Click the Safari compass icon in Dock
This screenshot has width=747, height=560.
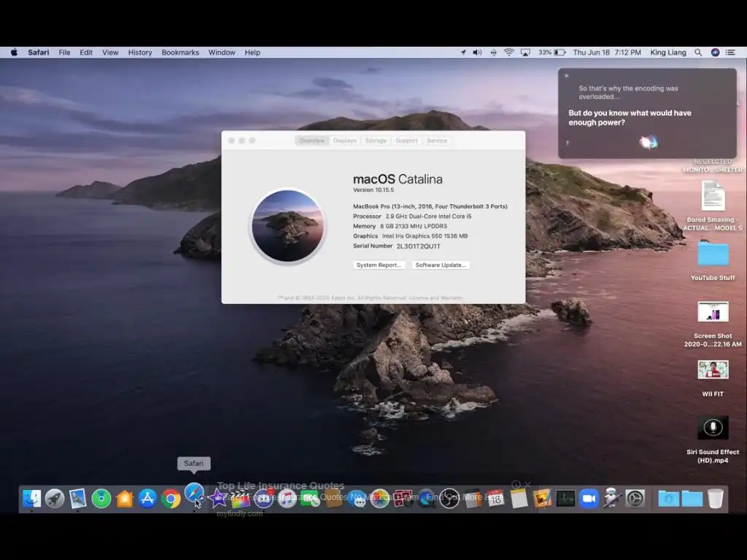pos(194,493)
